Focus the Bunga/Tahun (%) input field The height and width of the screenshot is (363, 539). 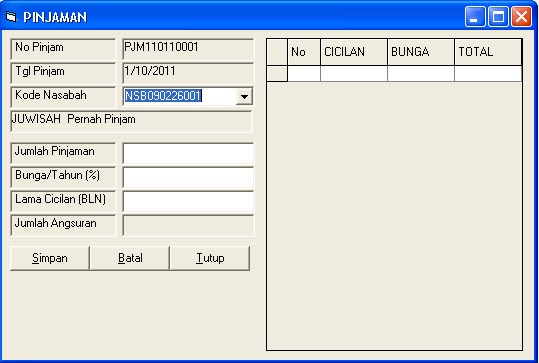(x=188, y=177)
